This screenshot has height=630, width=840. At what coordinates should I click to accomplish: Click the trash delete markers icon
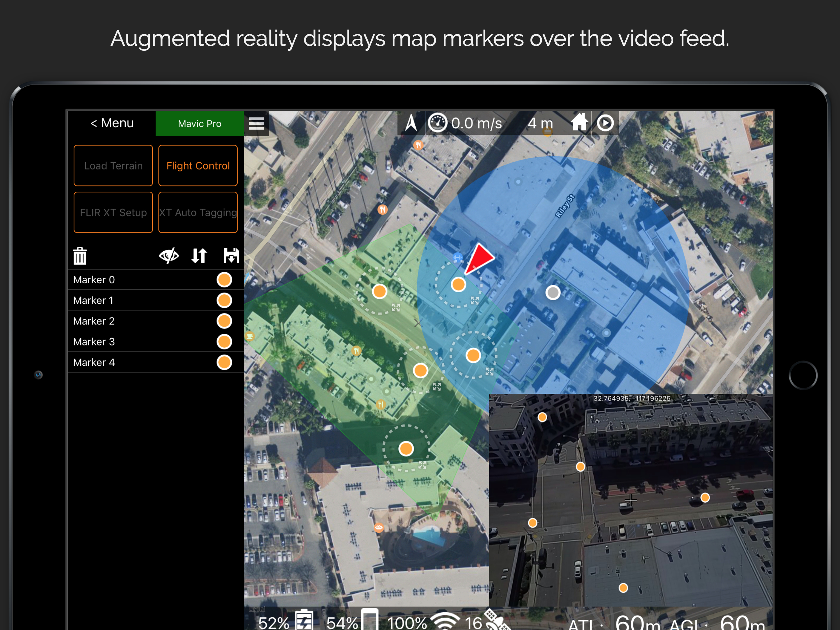tap(80, 256)
